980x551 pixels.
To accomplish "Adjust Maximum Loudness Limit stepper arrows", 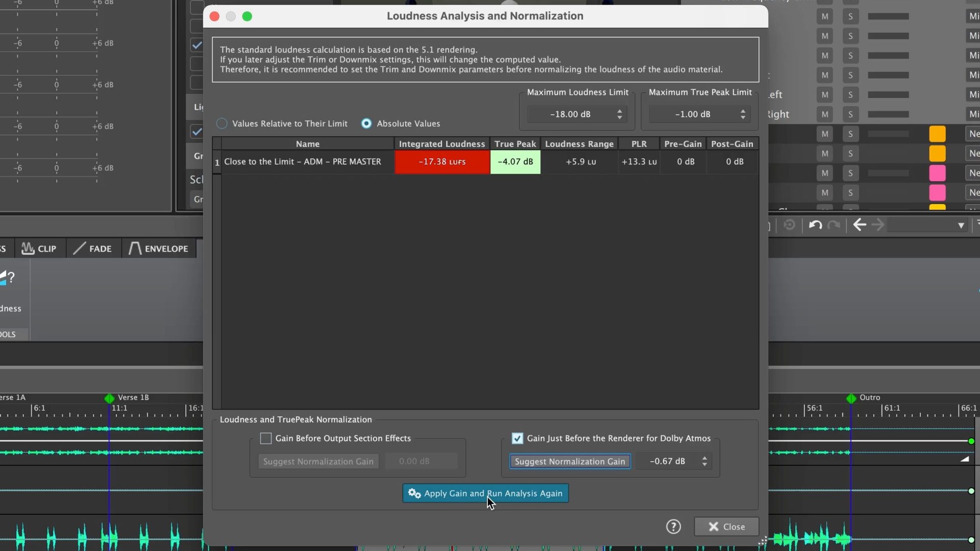I will pyautogui.click(x=620, y=114).
